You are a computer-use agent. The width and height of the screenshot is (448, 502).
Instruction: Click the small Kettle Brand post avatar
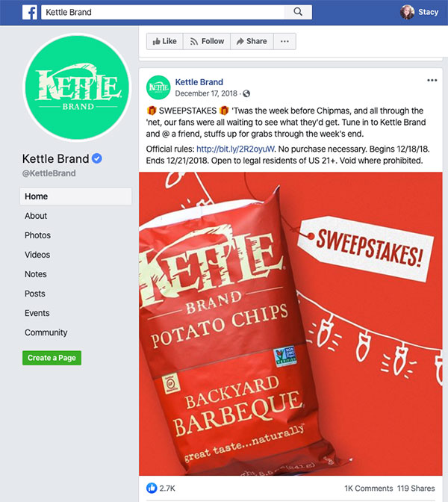tap(158, 87)
